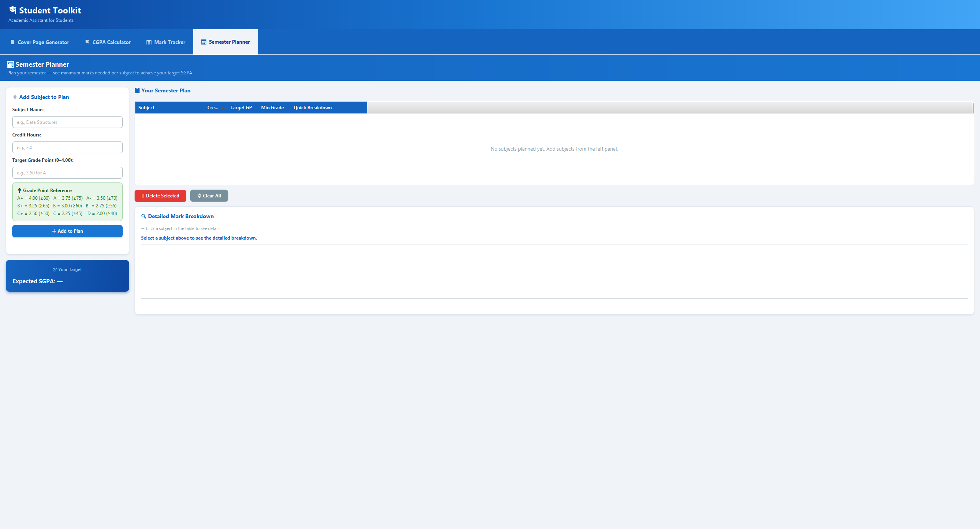Click the Student Toolkit graduation cap logo

(13, 10)
